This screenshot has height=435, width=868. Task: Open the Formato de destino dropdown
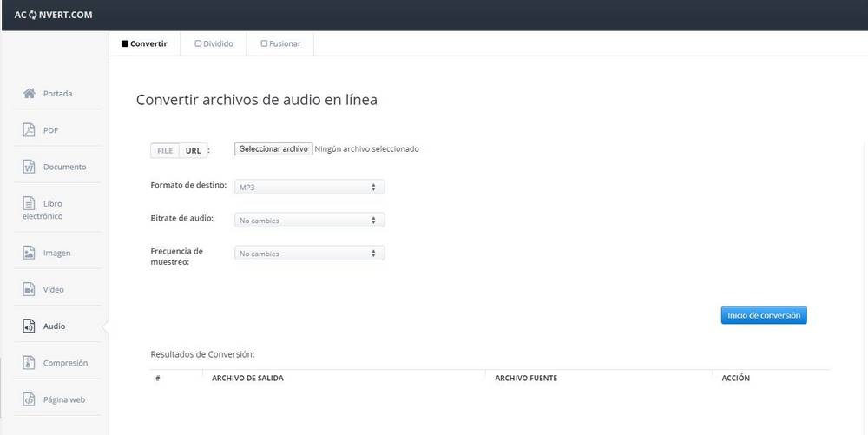[310, 187]
